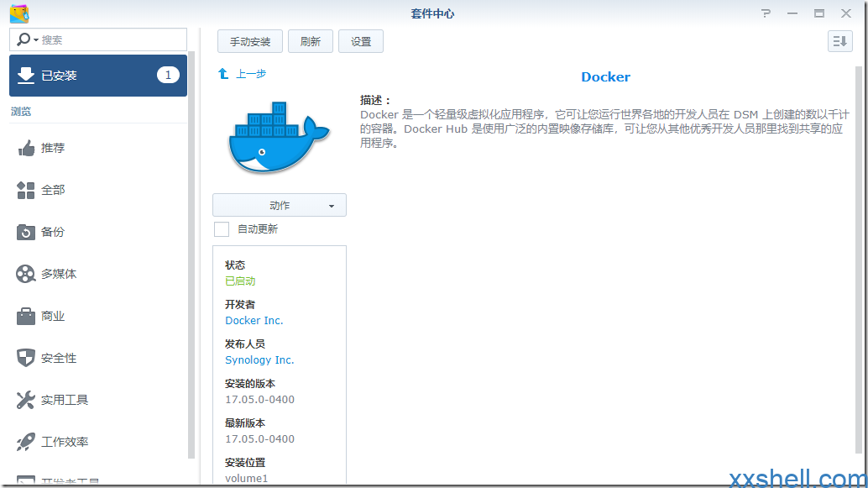Click latest version 17.05.0-0400 under 最新版本
The width and height of the screenshot is (868, 488).
[x=259, y=438]
